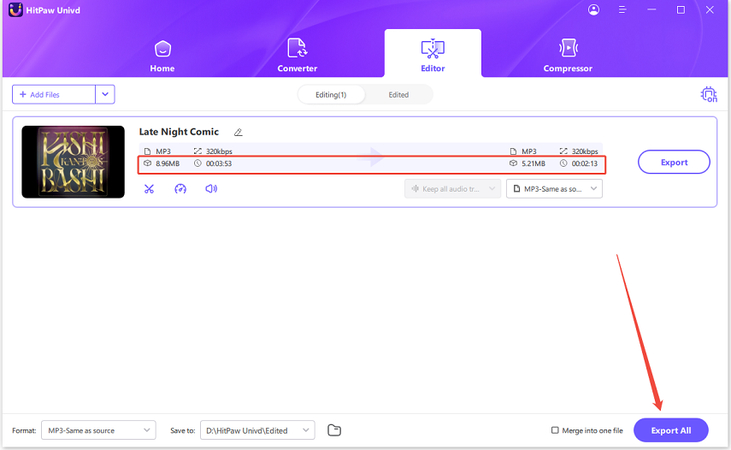The width and height of the screenshot is (731, 450).
Task: Open the user account profile icon
Action: point(593,9)
